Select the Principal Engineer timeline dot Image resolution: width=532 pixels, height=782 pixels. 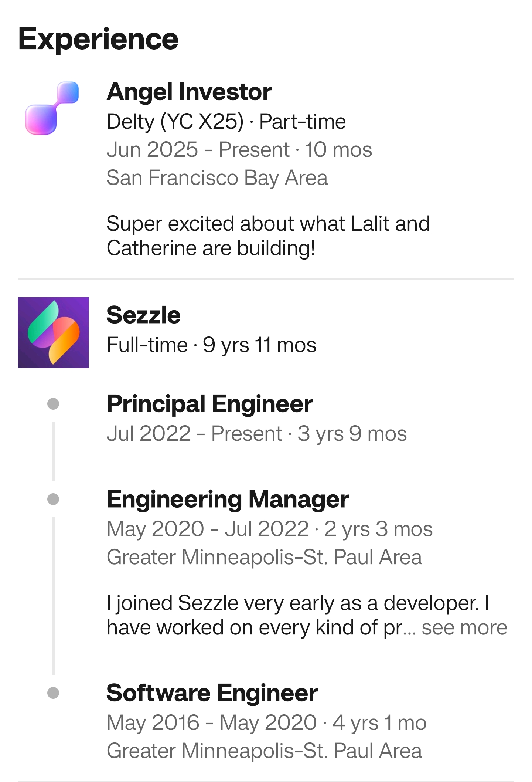pos(53,404)
